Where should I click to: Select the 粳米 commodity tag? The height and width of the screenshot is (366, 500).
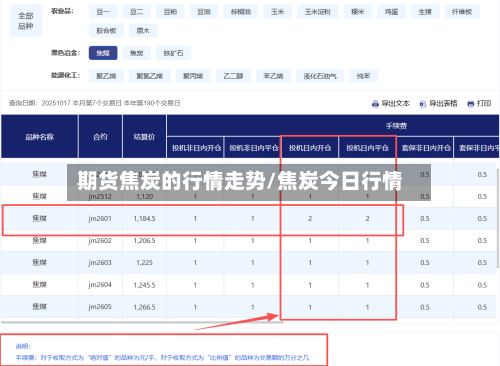tap(358, 12)
